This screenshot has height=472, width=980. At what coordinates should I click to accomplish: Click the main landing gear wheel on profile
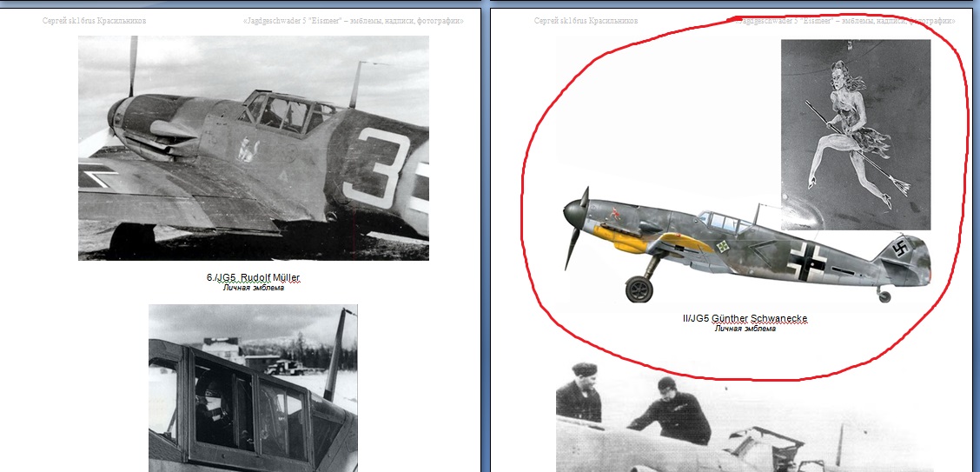639,289
